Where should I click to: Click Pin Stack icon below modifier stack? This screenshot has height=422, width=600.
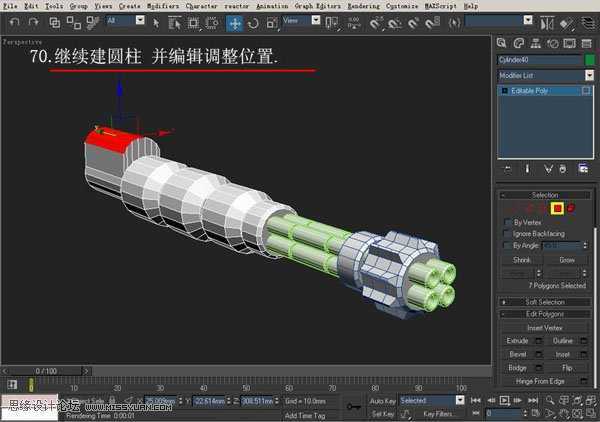click(507, 169)
